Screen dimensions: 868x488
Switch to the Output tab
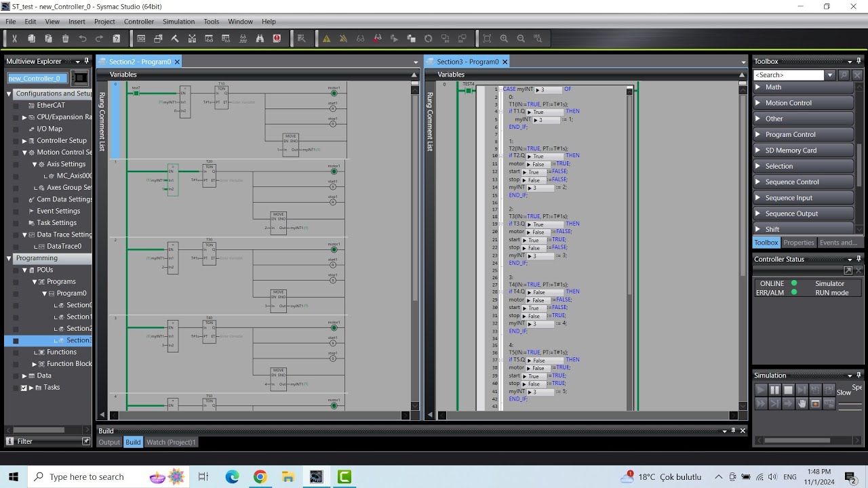(109, 443)
